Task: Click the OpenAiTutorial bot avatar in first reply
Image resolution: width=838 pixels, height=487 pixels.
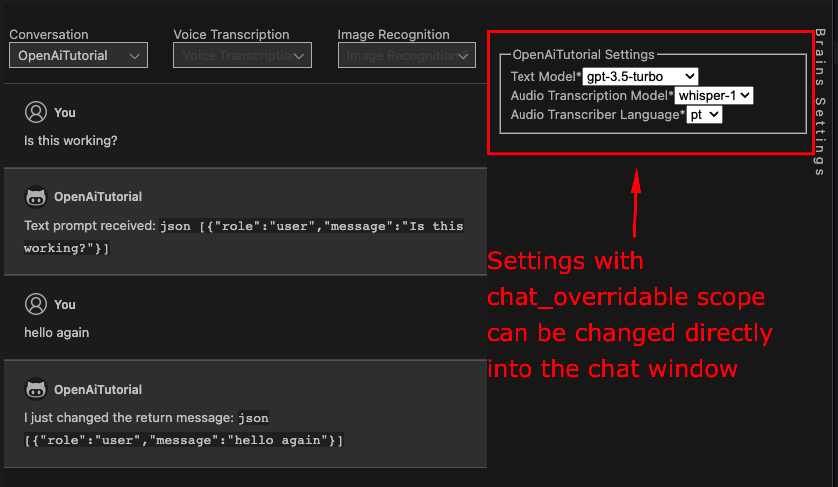Action: 36,197
